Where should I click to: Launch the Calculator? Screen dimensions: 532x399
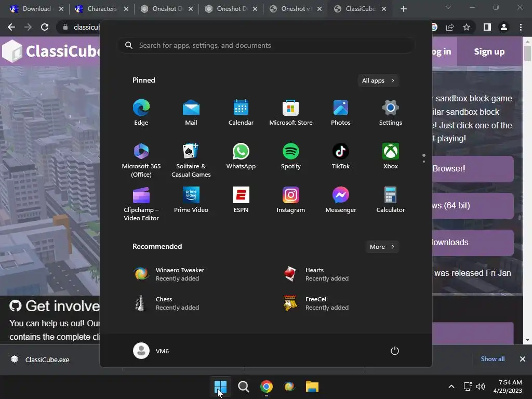tap(391, 201)
